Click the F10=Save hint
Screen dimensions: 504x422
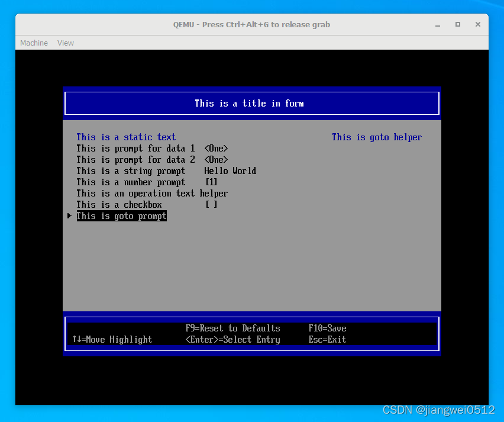tap(327, 328)
